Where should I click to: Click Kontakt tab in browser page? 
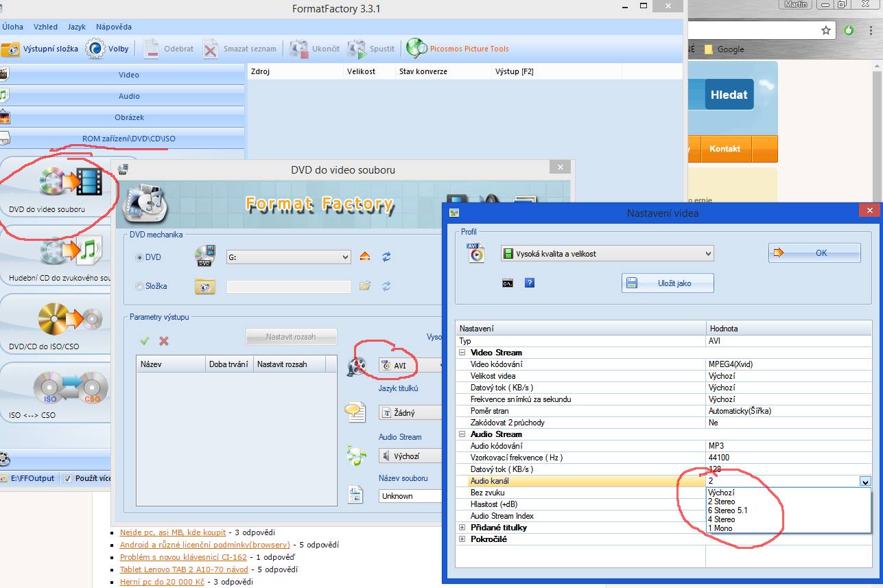click(725, 148)
